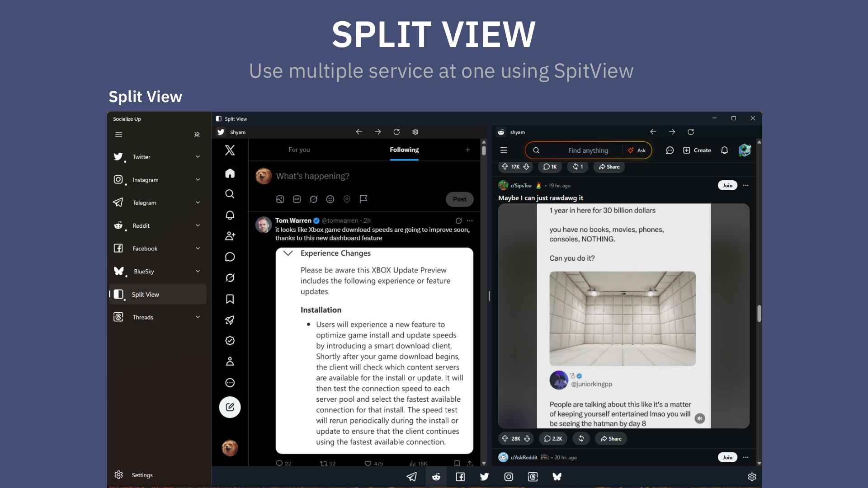Reload the Twitter pane
The image size is (868, 488).
pyautogui.click(x=396, y=132)
